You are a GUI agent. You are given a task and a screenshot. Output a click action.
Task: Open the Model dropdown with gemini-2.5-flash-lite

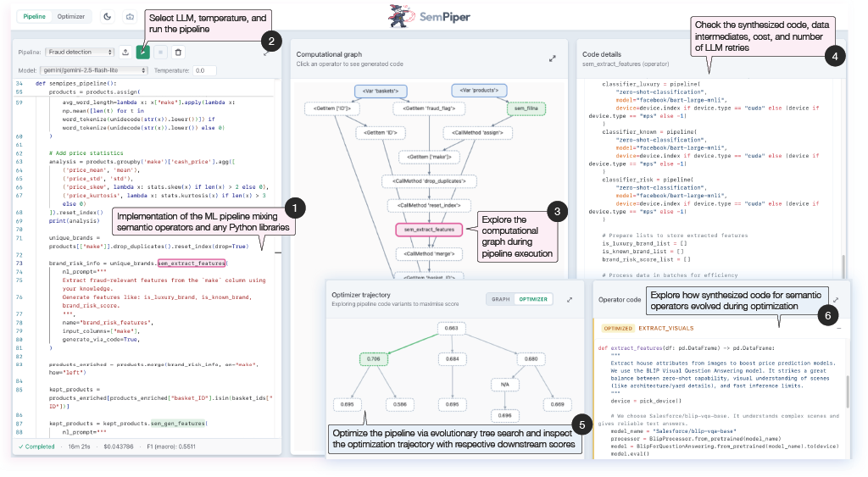point(94,70)
